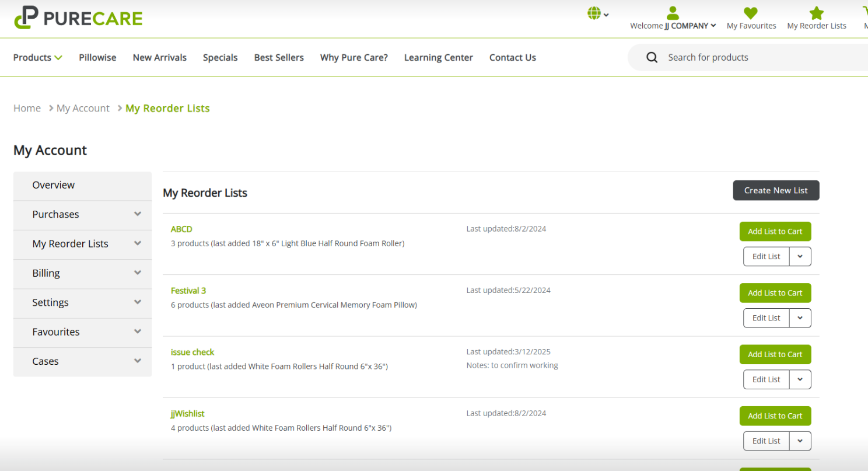Click Create New List button

coord(776,190)
